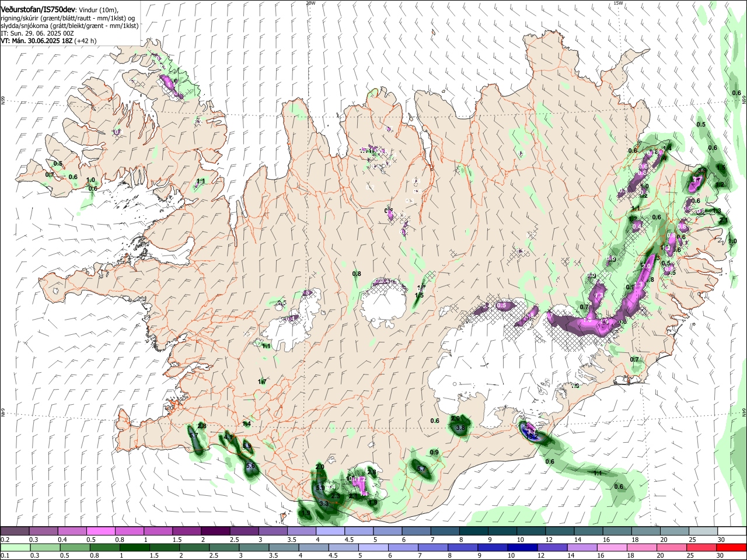Pick upper legend swatch between 3 and 3.5
This screenshot has height=560, width=747.
tap(273, 531)
